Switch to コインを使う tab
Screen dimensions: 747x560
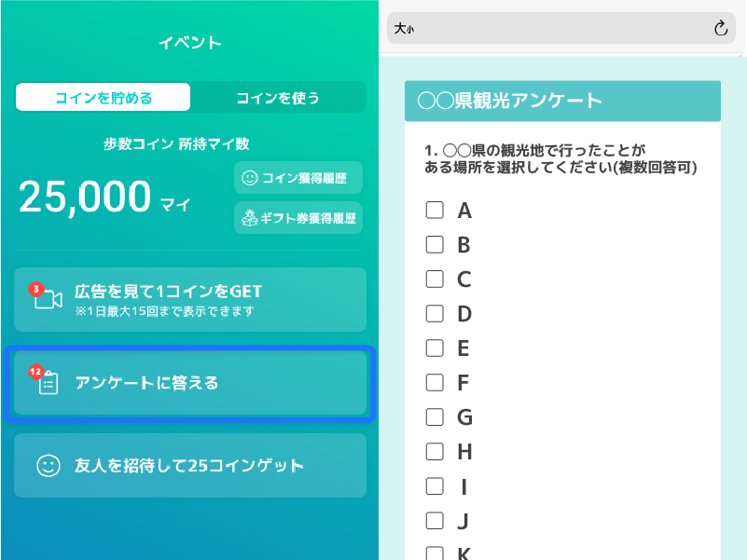[x=278, y=98]
